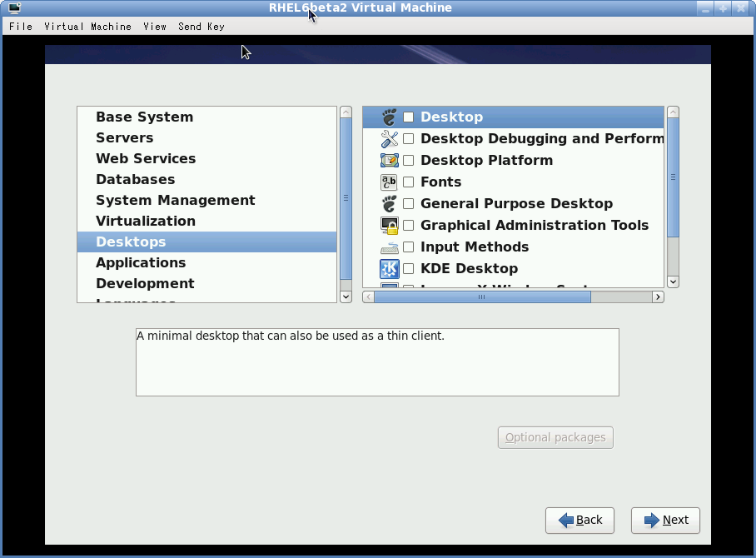Viewport: 756px width, 558px height.
Task: Click the Fonts abc icon
Action: (389, 182)
